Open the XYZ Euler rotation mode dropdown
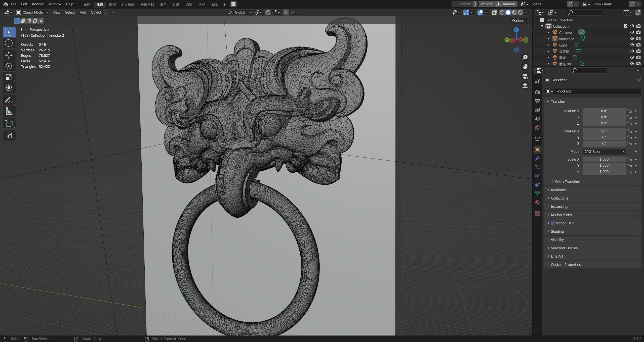This screenshot has width=644, height=342. (x=604, y=152)
